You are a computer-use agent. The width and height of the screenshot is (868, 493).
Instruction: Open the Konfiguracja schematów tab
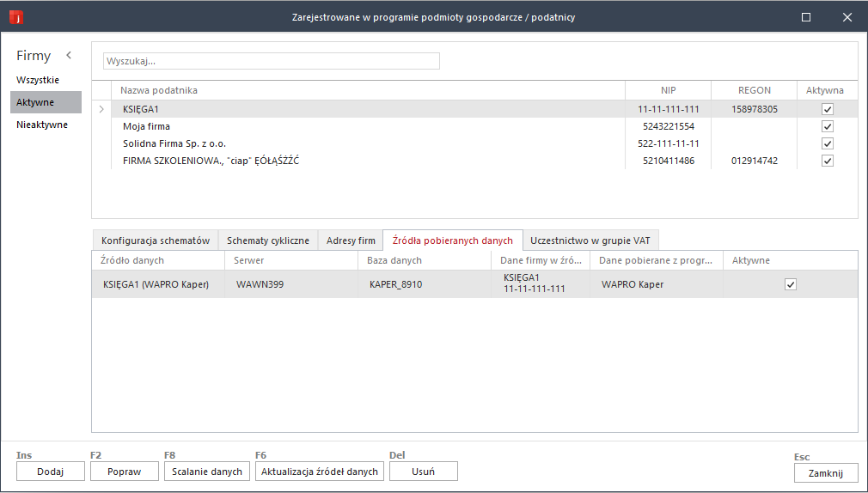tap(155, 240)
